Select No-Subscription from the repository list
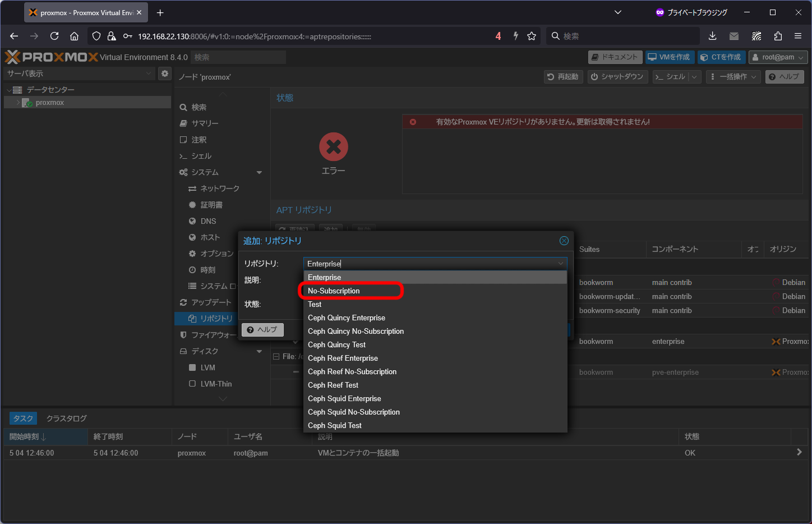 [x=334, y=291]
